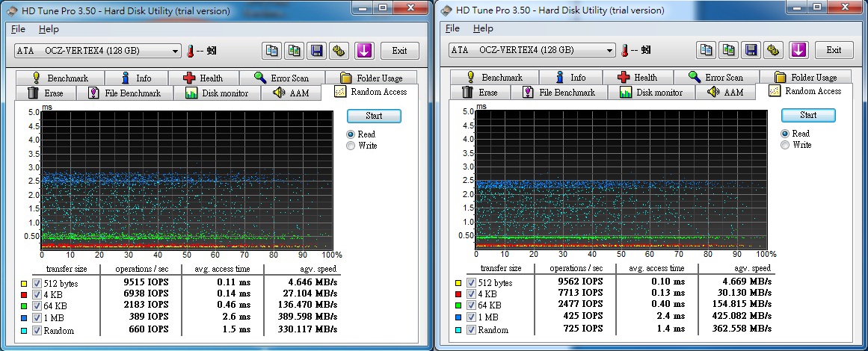Open the Folder Usage tab in right window

(x=807, y=78)
